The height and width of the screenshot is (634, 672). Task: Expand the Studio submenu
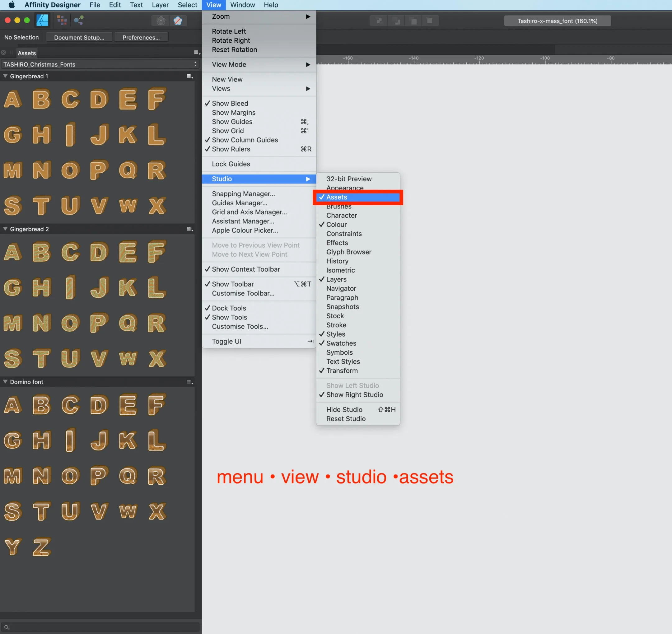(x=260, y=178)
